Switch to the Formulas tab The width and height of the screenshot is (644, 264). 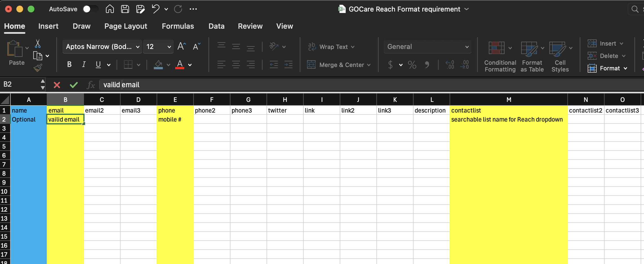point(178,26)
